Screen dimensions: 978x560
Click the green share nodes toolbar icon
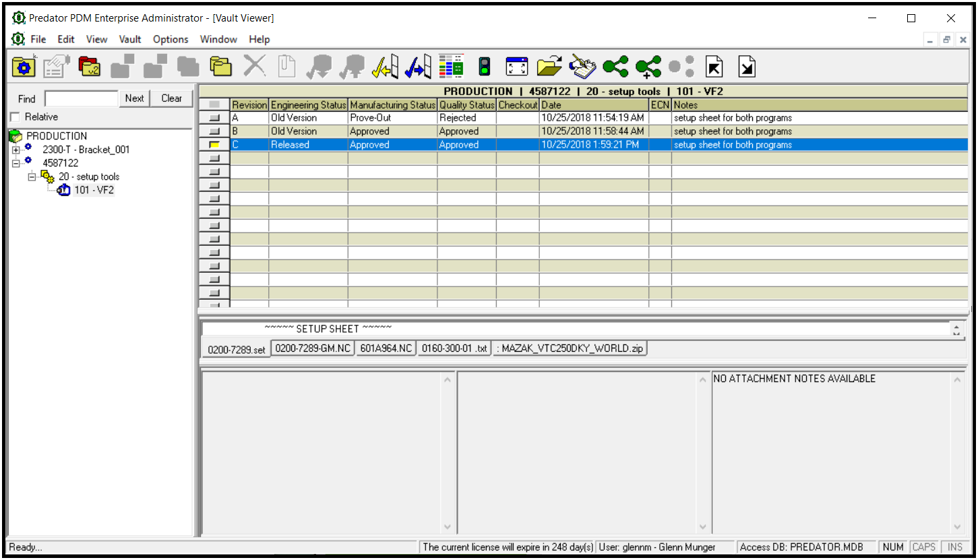(x=615, y=66)
